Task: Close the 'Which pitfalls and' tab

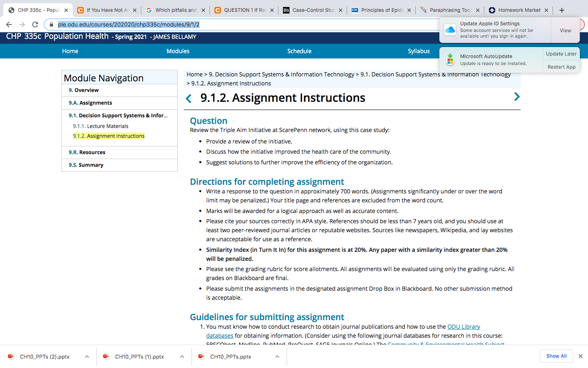Action: 203,10
